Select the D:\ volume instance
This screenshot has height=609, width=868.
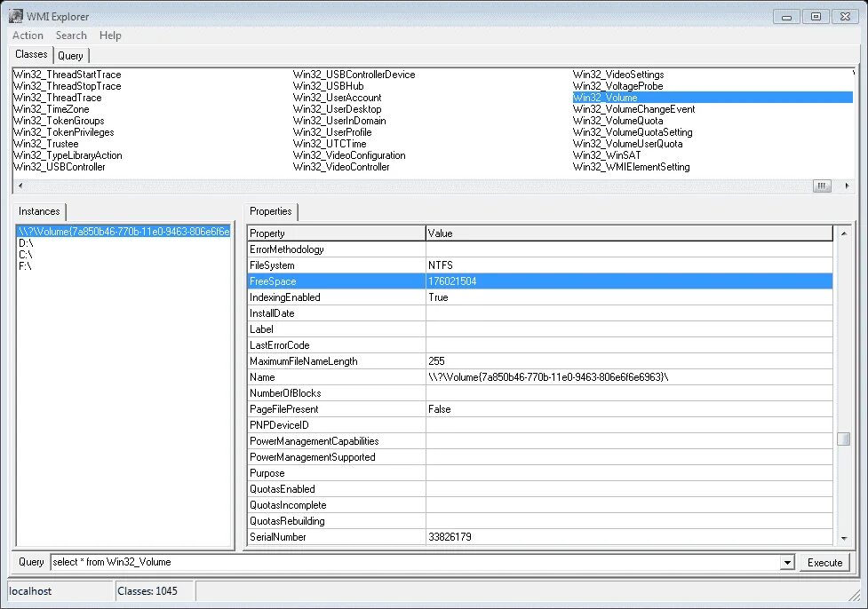[26, 243]
